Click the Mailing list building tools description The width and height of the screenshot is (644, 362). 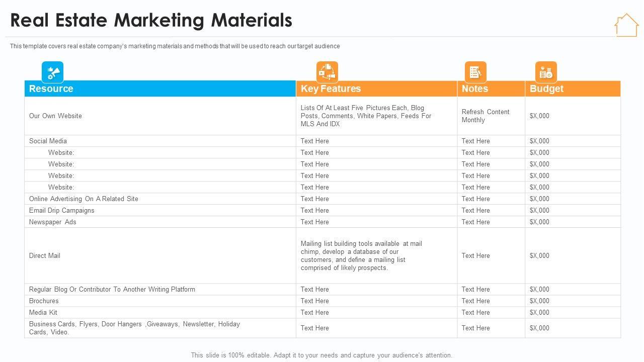click(x=361, y=255)
